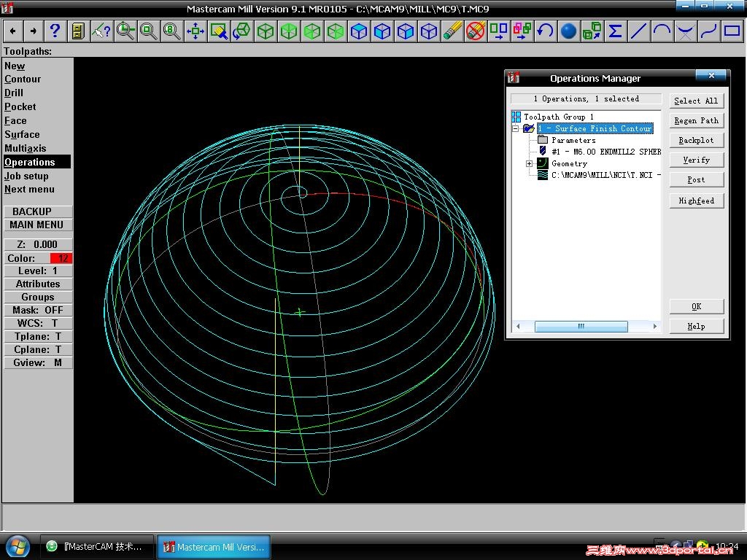This screenshot has height=560, width=747.
Task: Click the red Color 12 swatch
Action: pos(61,258)
